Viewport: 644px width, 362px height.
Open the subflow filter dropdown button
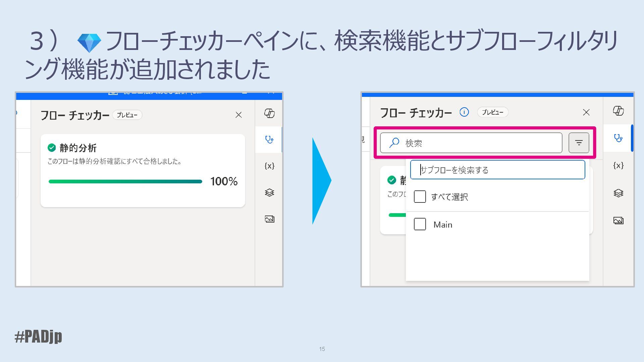click(579, 143)
